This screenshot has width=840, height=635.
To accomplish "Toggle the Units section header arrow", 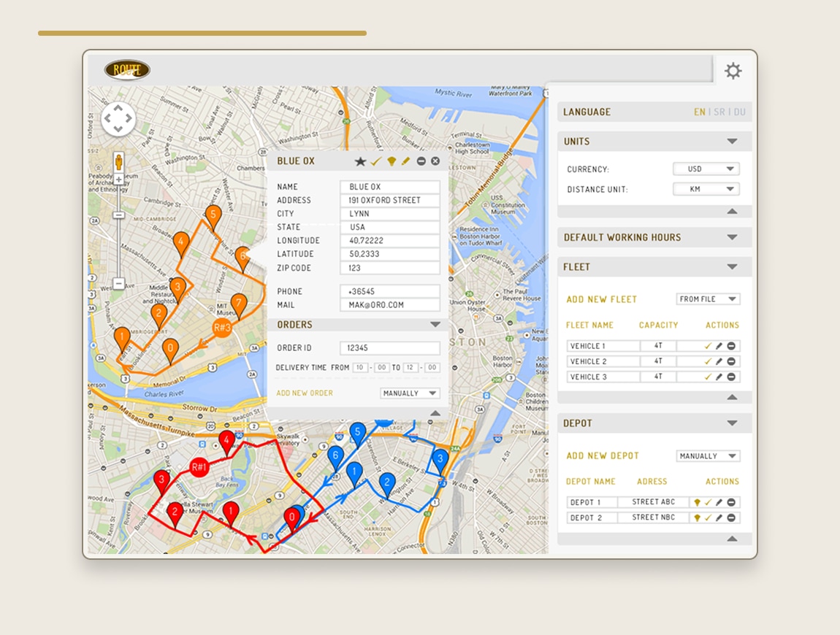I will click(x=733, y=142).
